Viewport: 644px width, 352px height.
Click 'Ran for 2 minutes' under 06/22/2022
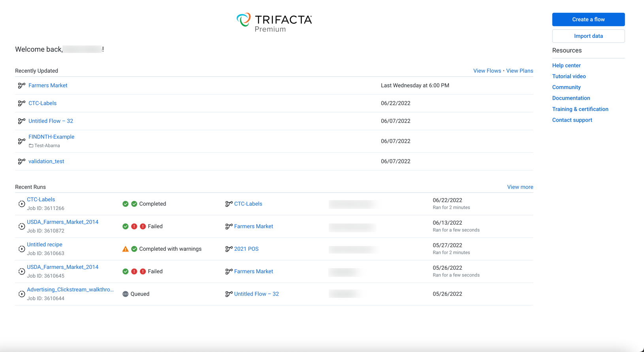(451, 208)
